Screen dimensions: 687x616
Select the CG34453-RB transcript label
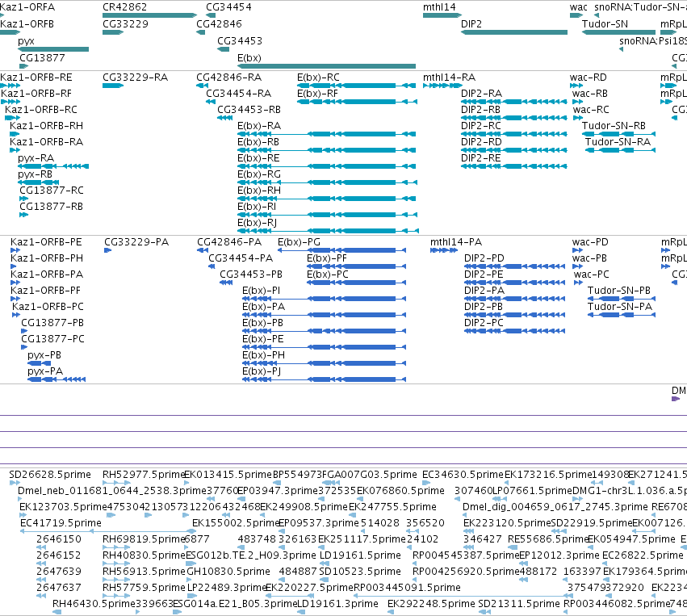pos(249,110)
